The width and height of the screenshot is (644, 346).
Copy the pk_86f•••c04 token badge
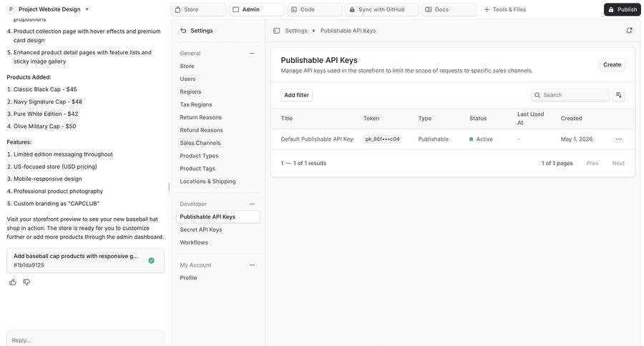pyautogui.click(x=382, y=139)
